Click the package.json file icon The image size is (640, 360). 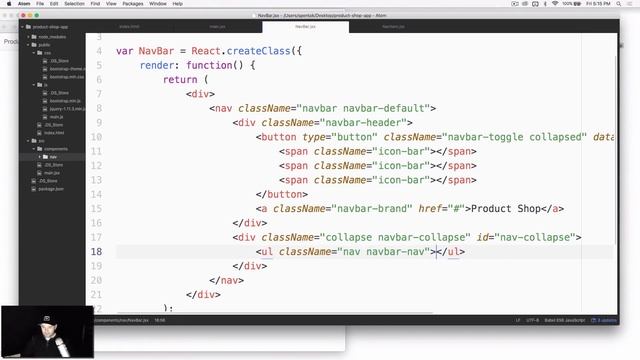34,189
